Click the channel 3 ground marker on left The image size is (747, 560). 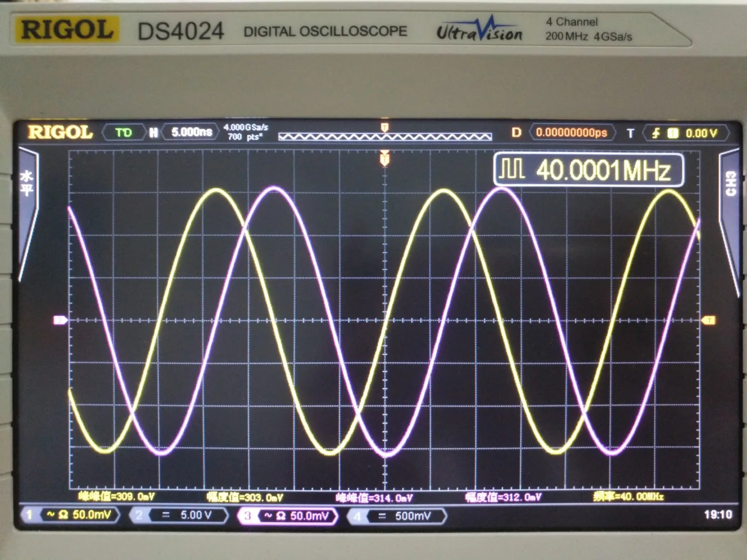pos(61,320)
